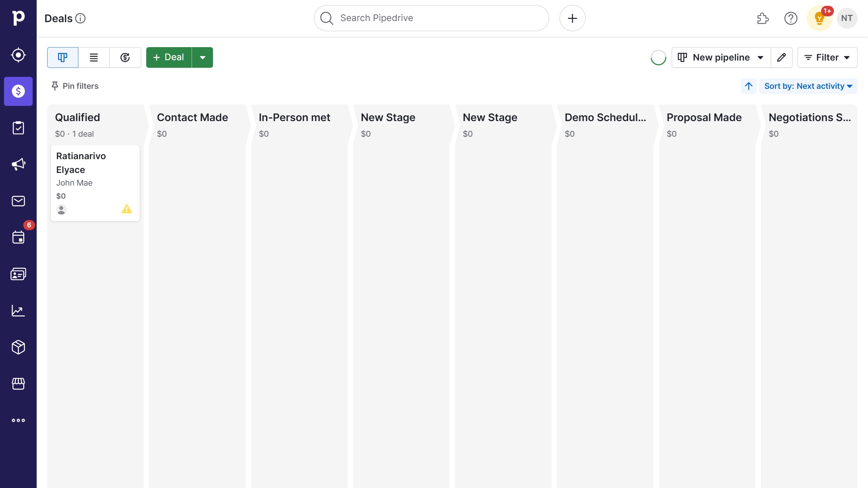Open the Products box icon
Viewport: 868px width, 488px height.
coord(18,347)
